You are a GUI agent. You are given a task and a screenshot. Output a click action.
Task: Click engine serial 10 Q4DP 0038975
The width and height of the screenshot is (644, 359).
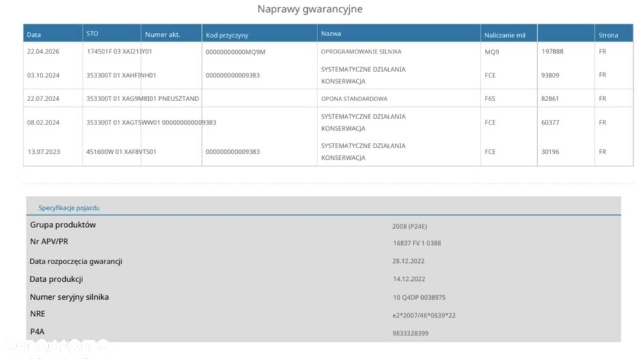(x=419, y=297)
